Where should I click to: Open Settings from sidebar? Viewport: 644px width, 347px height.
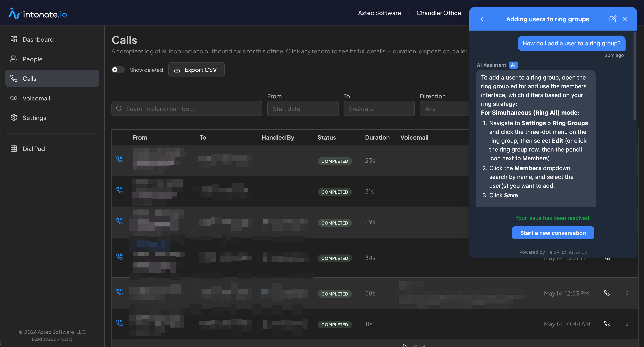[x=52, y=118]
